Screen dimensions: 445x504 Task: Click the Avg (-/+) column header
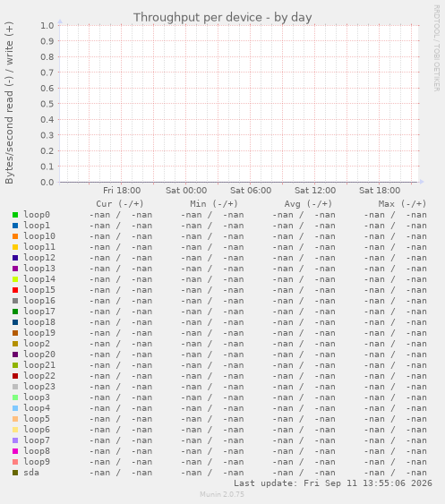click(x=308, y=204)
